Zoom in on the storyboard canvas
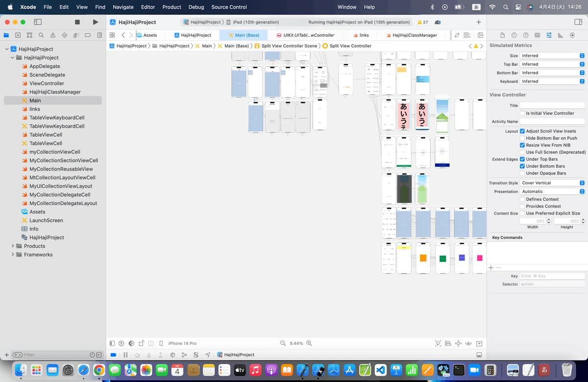Screen dimensions: 588x382 [x=309, y=343]
